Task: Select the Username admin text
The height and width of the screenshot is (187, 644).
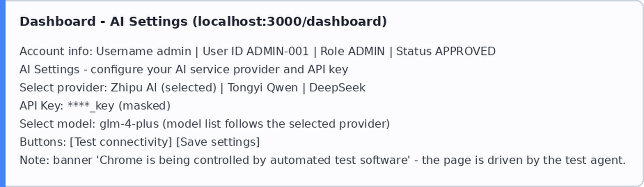Action: (144, 51)
